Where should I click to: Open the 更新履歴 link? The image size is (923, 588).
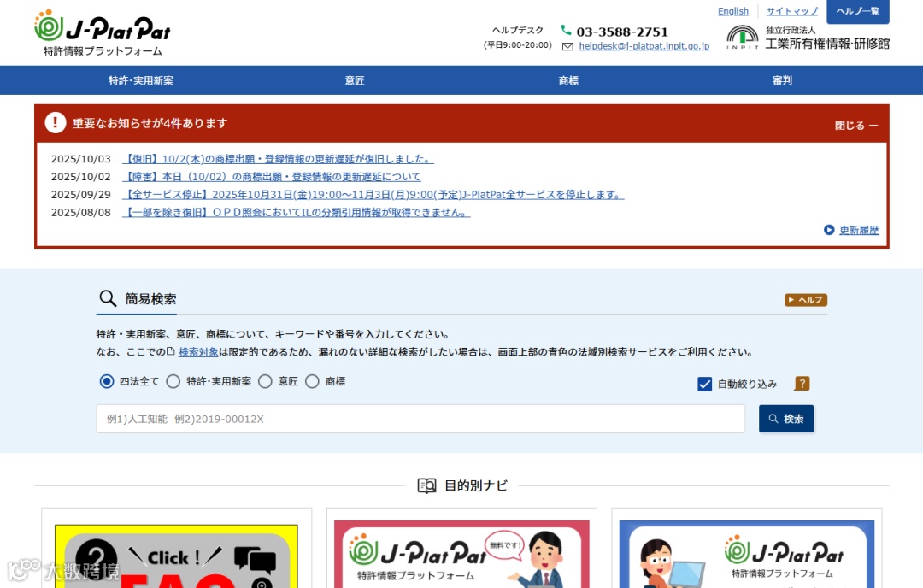click(x=859, y=230)
